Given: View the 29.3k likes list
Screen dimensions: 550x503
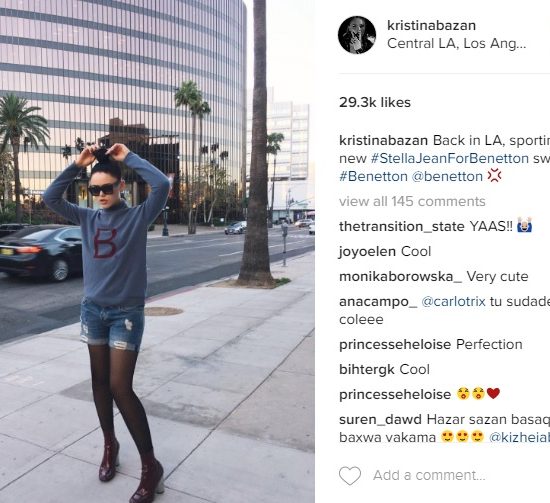Looking at the screenshot, I should click(375, 102).
